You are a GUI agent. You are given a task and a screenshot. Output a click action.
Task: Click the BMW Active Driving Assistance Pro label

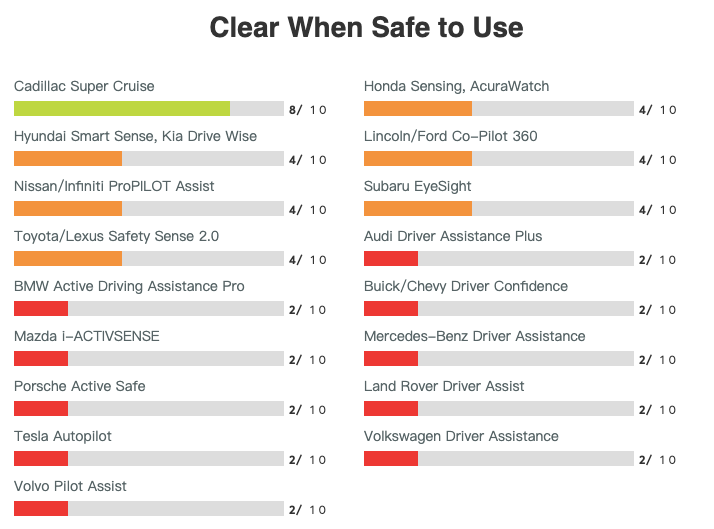[x=129, y=287]
